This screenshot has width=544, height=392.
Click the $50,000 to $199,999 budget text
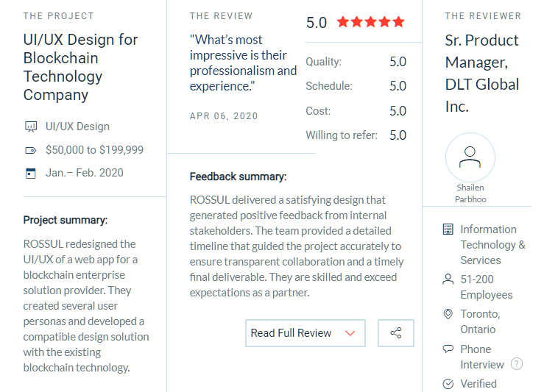[94, 150]
